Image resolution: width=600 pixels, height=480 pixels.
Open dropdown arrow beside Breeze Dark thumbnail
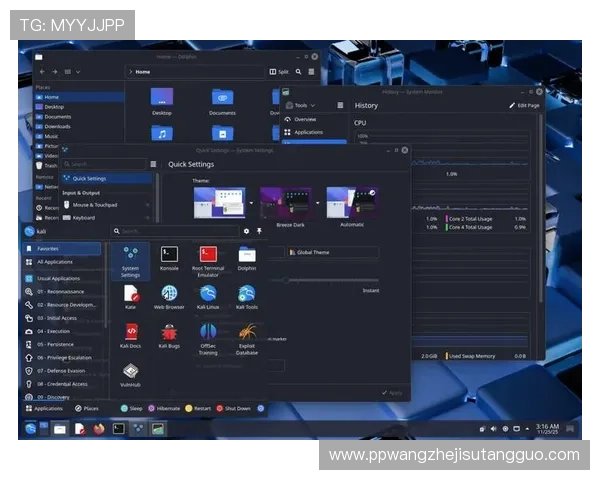click(x=318, y=203)
